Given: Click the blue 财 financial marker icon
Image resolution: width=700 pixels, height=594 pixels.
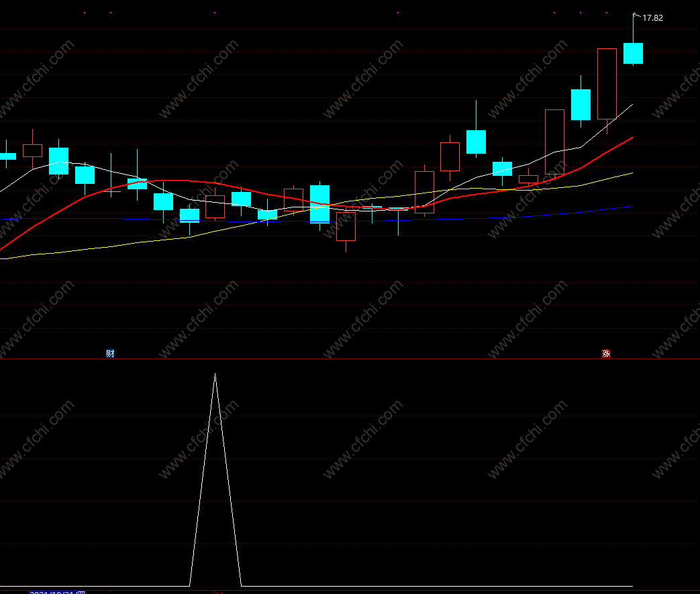Looking at the screenshot, I should (110, 353).
